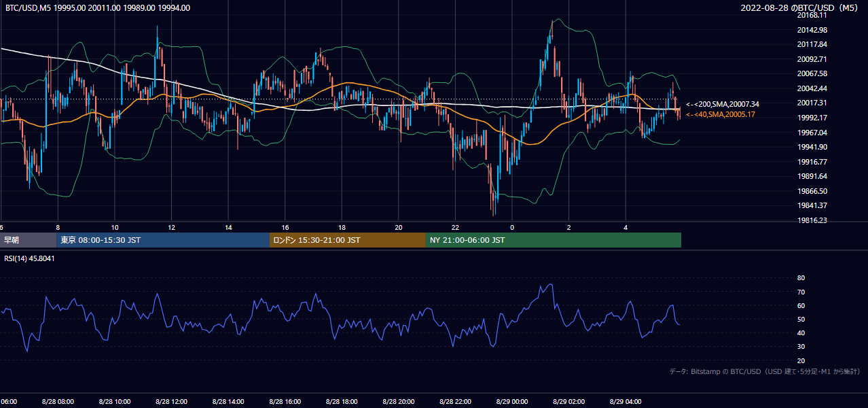Click hour tick 14 below the price chart
Image resolution: width=868 pixels, height=408 pixels.
228,227
